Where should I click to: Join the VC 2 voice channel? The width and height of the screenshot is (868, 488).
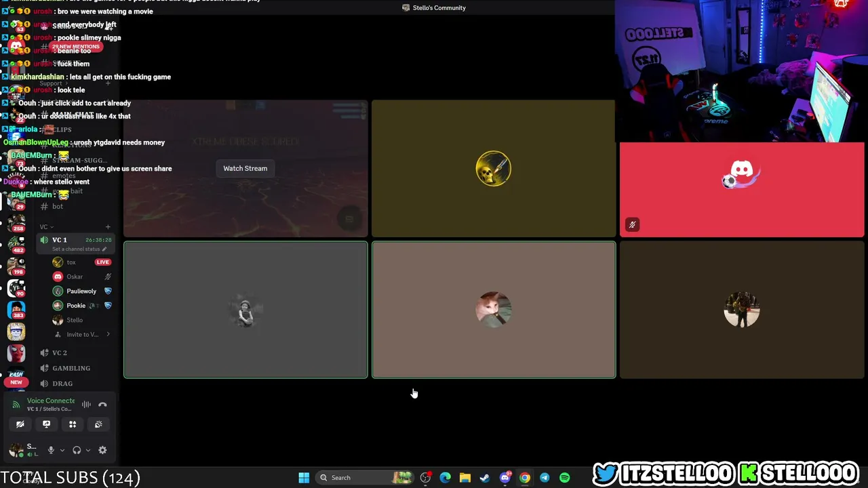coord(75,352)
